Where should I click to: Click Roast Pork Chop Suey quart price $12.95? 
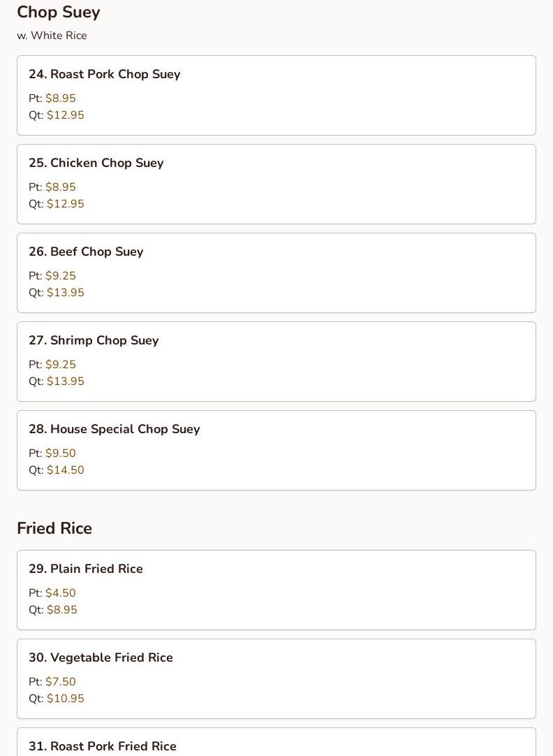coord(66,115)
